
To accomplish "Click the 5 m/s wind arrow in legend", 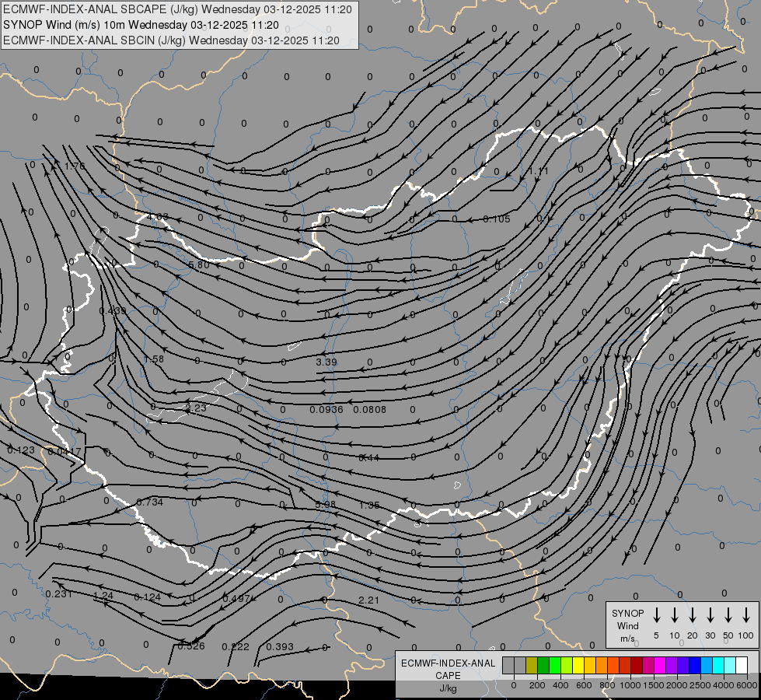I will point(656,614).
